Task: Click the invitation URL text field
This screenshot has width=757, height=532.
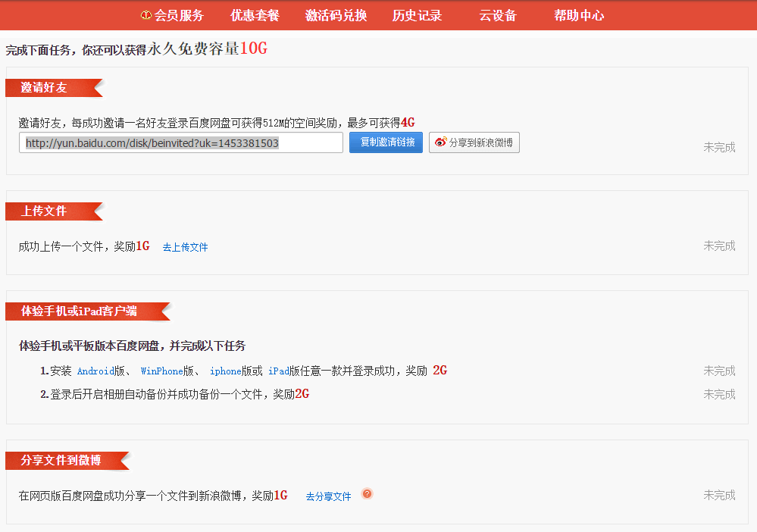Action: [x=181, y=142]
